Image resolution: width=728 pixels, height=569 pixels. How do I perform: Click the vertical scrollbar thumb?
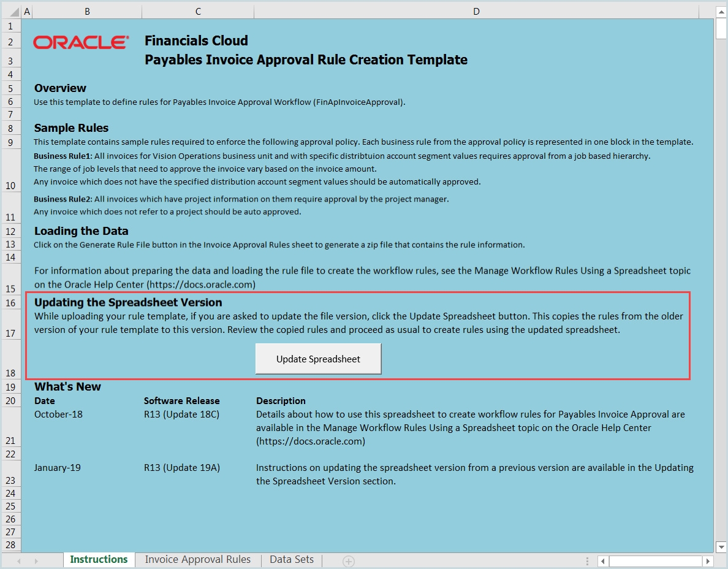(721, 29)
